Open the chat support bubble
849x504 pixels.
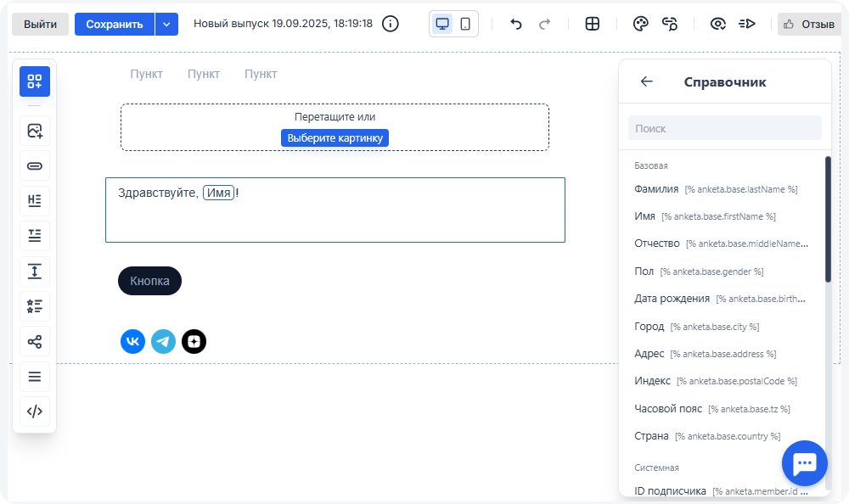pos(804,463)
